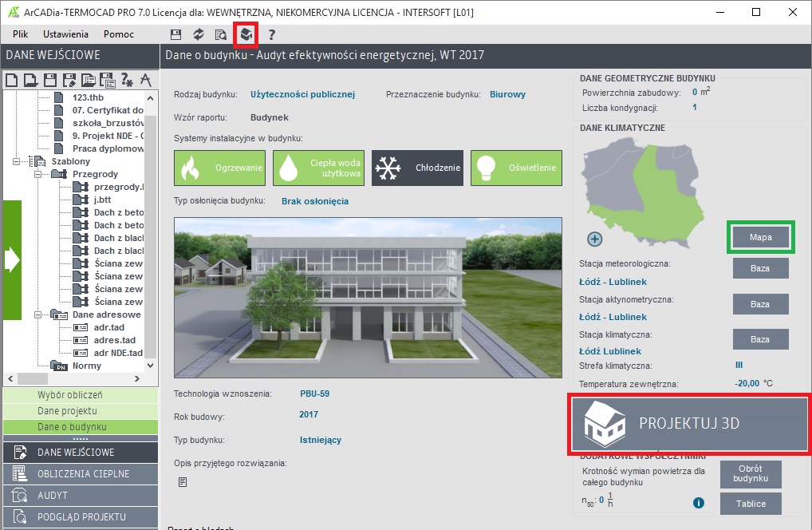Click the Łódź Lublinek climate station name

[610, 351]
